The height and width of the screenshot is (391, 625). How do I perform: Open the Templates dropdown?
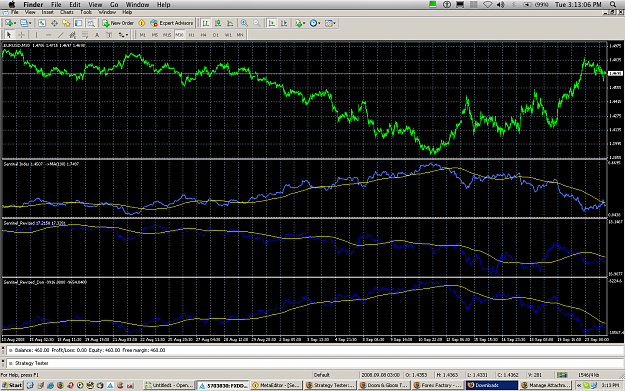pyautogui.click(x=330, y=23)
